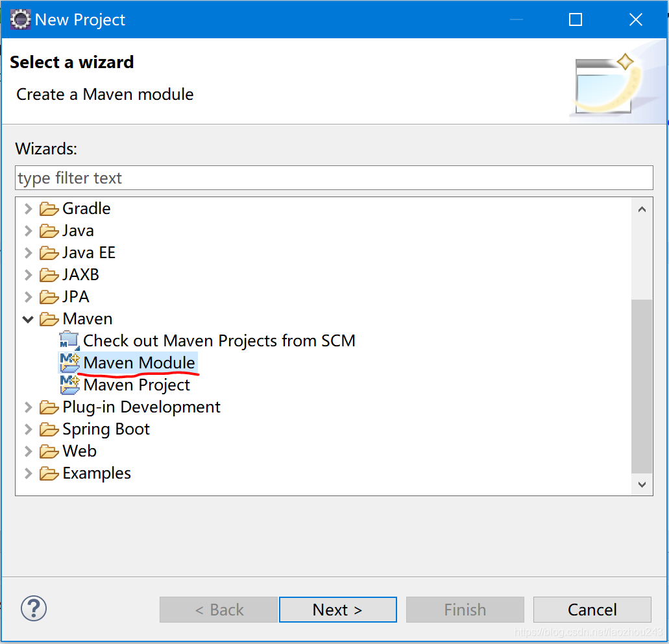Select the Examples label
The image size is (669, 644).
97,473
